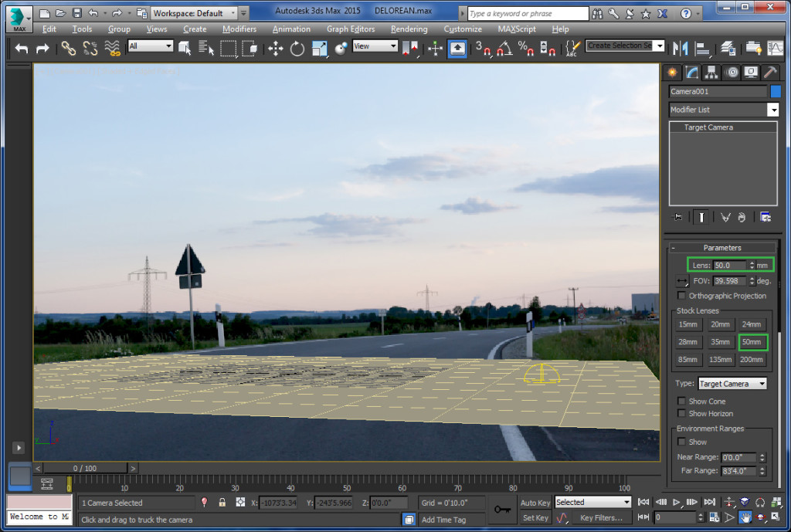This screenshot has height=532, width=791.
Task: Select the Orbit camera navigation icon
Action: pos(761,517)
